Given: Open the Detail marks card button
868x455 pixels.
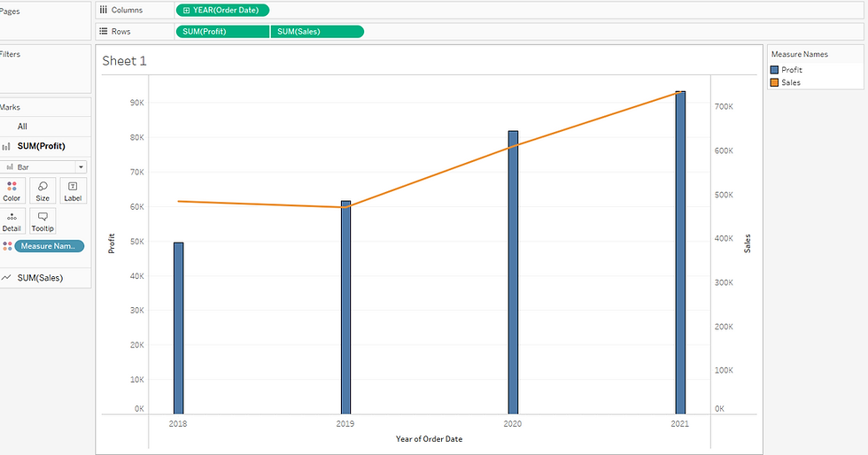Looking at the screenshot, I should pyautogui.click(x=12, y=221).
